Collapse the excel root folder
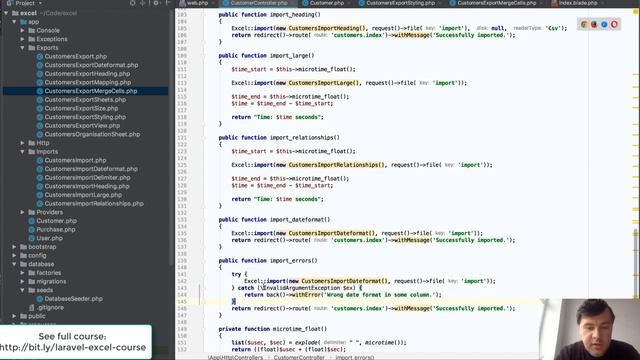 6,13
